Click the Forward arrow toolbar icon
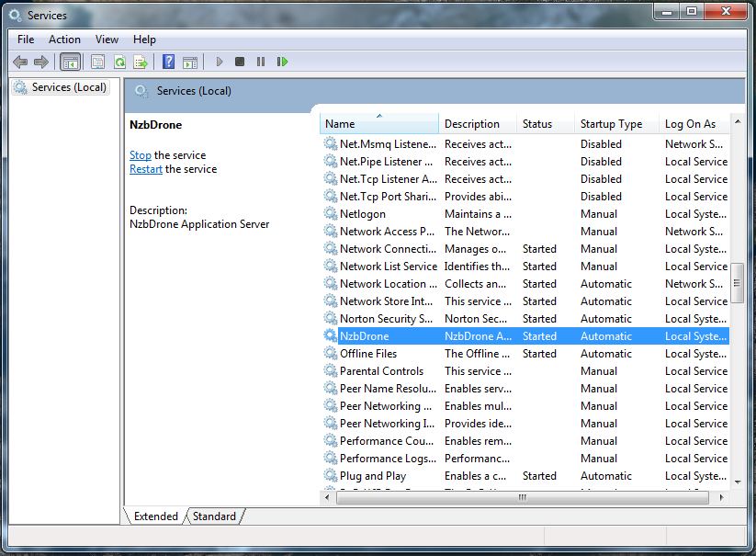 (41, 62)
